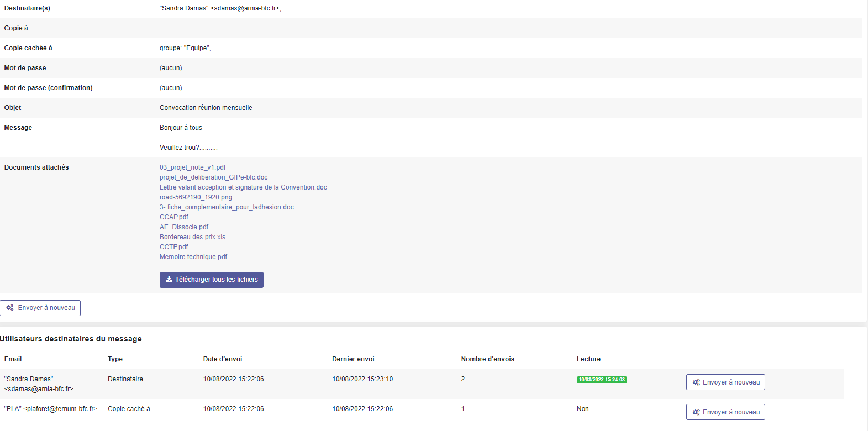Click the Lecture column header
This screenshot has height=431, width=868.
click(x=588, y=359)
